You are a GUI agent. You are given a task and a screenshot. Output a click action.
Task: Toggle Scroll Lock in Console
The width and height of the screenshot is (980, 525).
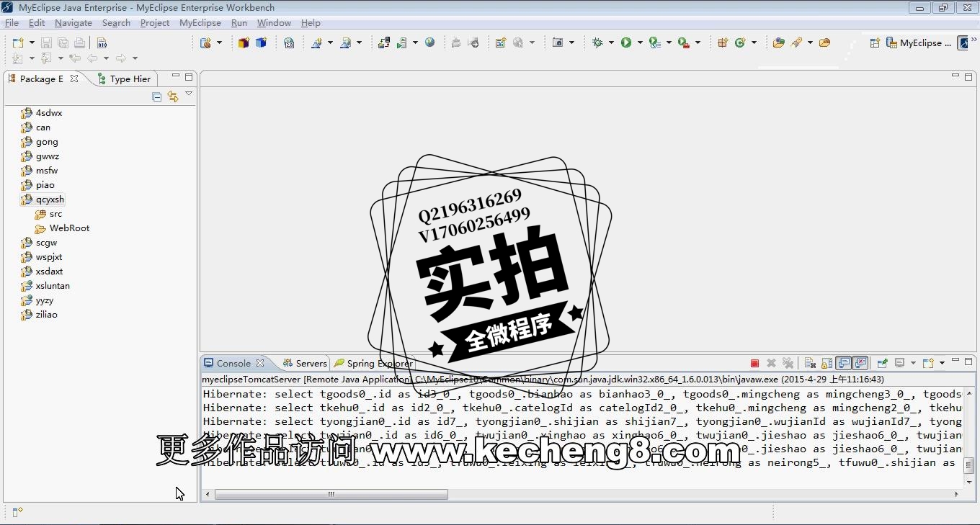pos(827,363)
